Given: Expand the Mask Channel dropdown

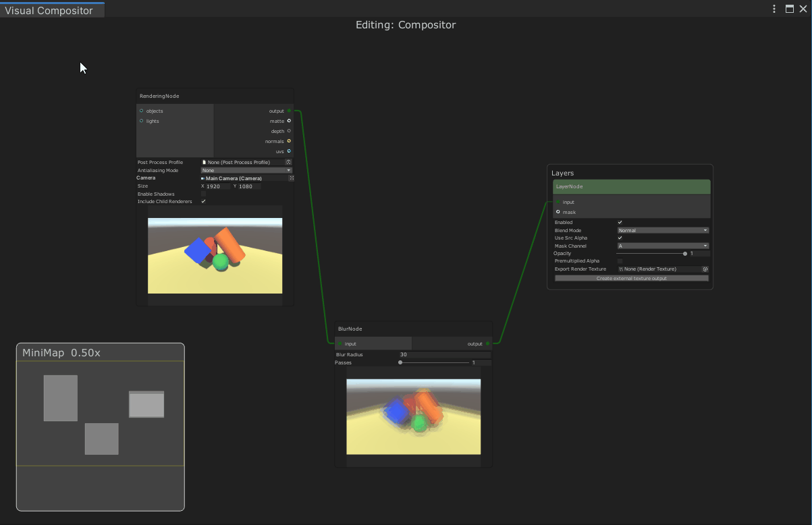Looking at the screenshot, I should click(x=663, y=246).
